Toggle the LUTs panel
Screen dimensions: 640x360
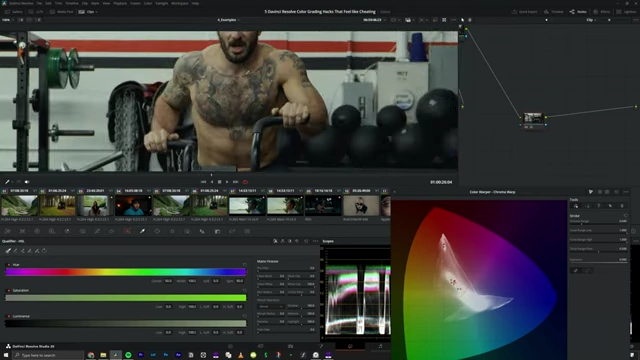pos(36,12)
